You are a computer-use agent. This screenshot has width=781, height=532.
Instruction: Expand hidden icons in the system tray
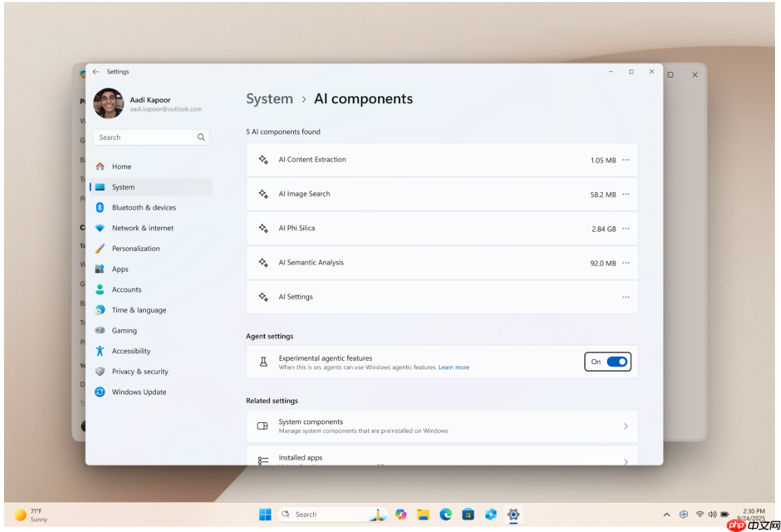(667, 514)
